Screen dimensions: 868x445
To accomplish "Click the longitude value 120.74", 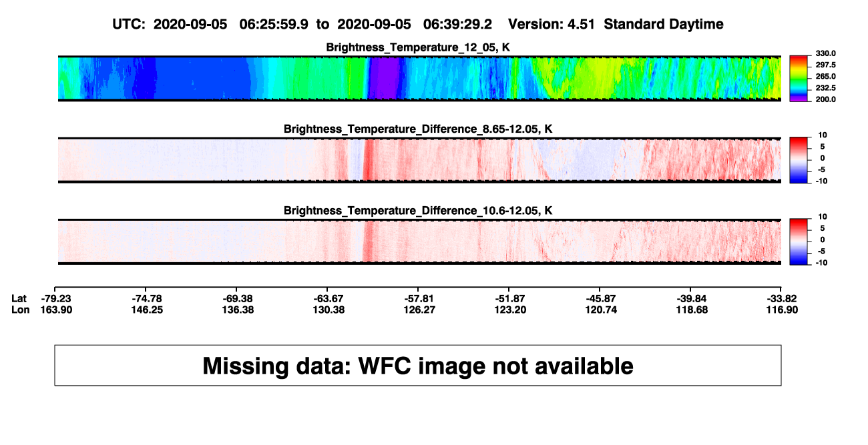I will tap(600, 310).
